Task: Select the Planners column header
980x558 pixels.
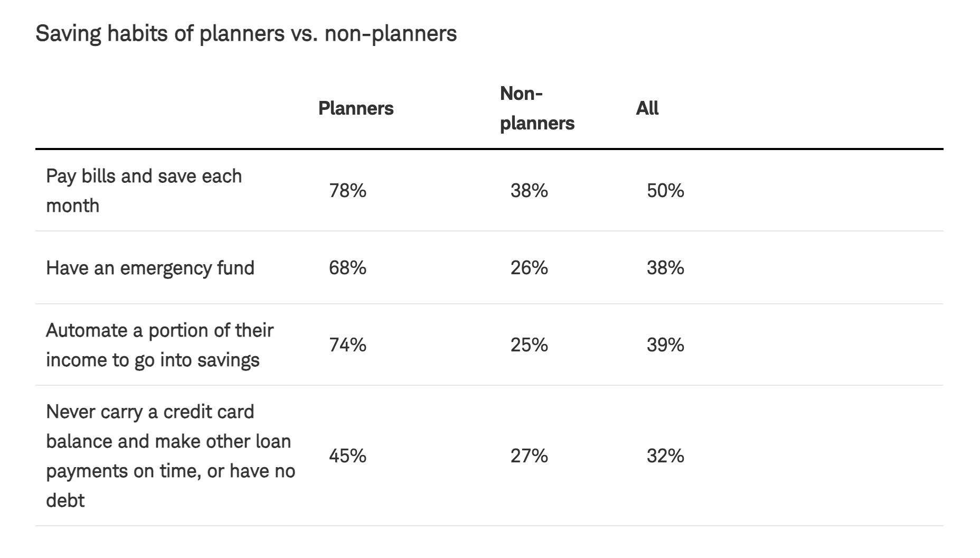Action: coord(356,108)
